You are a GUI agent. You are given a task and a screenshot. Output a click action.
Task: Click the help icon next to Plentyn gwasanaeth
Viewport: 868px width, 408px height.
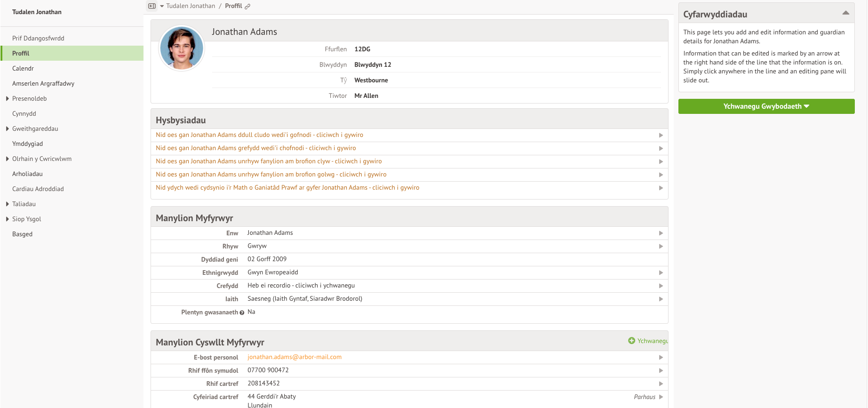(x=242, y=313)
